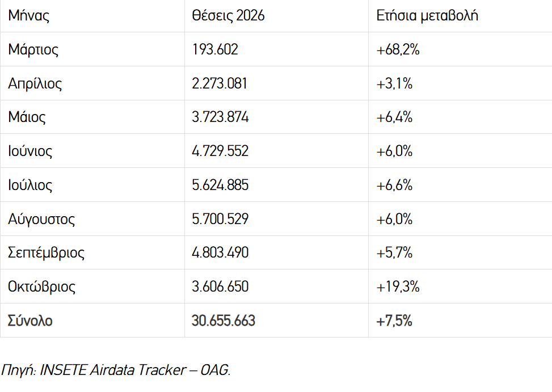Screen dimensions: 552x392
Task: Select the Θέσεις 2026 column header
Action: click(x=228, y=15)
